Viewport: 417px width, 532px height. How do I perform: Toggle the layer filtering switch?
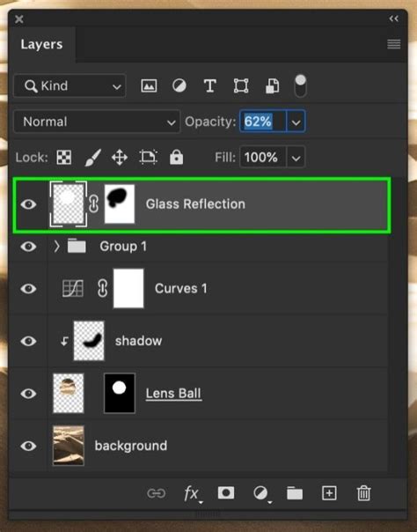point(301,85)
